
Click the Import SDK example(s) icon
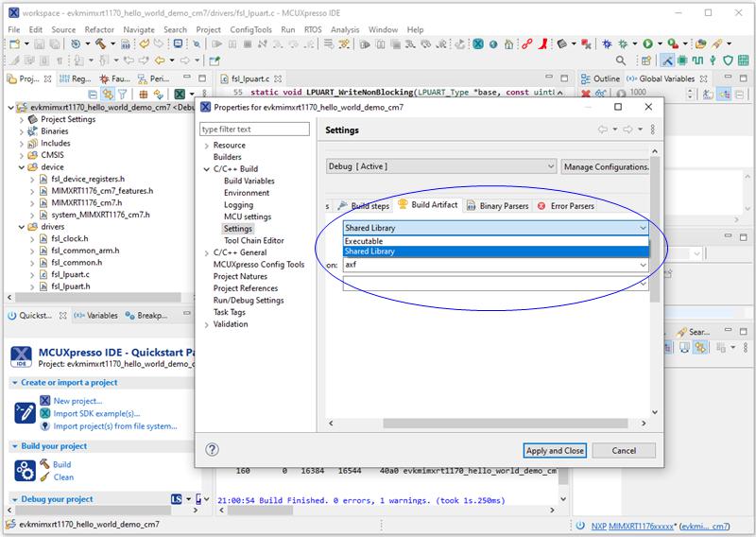pyautogui.click(x=43, y=413)
